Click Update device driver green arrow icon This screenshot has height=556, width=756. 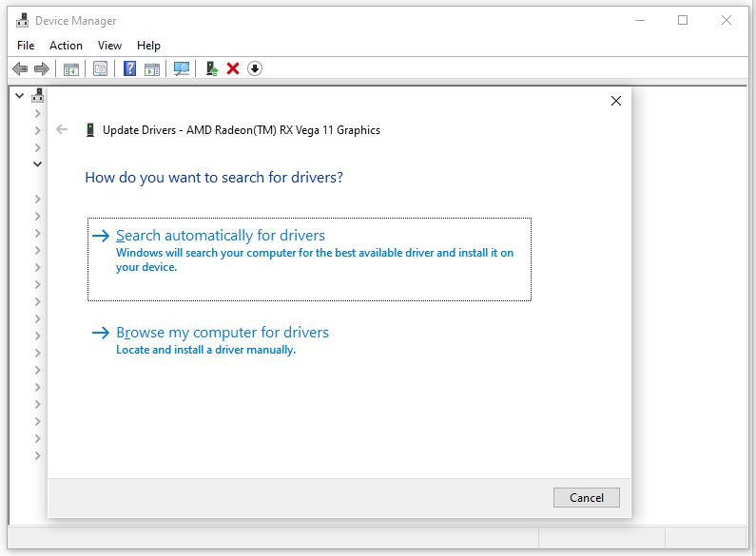(x=212, y=68)
